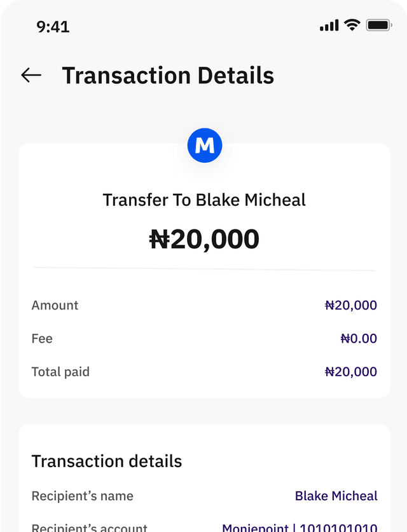407x532 pixels.
Task: Click the blue M avatar icon
Action: click(x=204, y=146)
